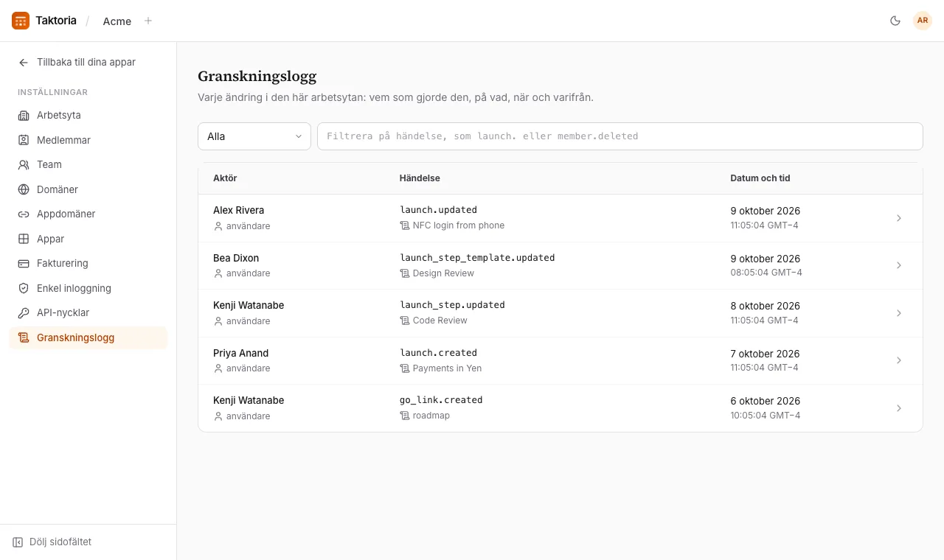This screenshot has width=944, height=560.
Task: Expand the launch.created row chevron
Action: [899, 360]
